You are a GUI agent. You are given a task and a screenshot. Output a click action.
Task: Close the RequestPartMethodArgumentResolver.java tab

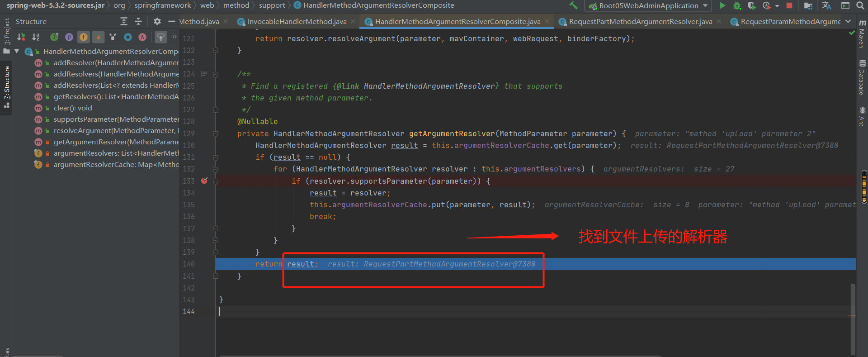click(719, 21)
